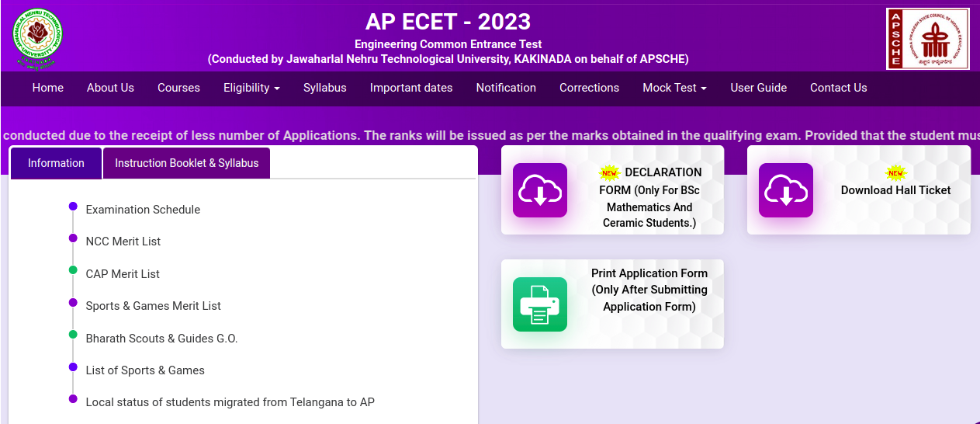Click the bullet dot beside Examination Schedule
980x424 pixels.
pyautogui.click(x=73, y=207)
